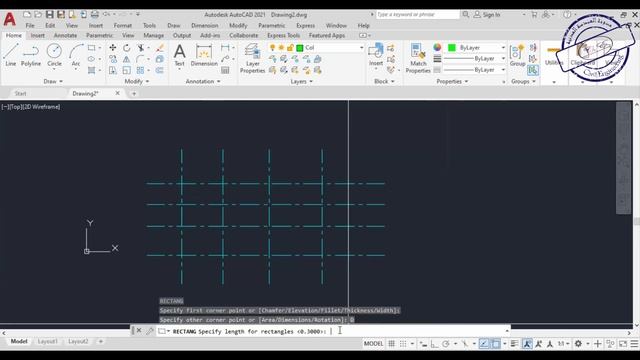This screenshot has height=360, width=640.
Task: Click the Hatch tool icon
Action: click(x=91, y=70)
